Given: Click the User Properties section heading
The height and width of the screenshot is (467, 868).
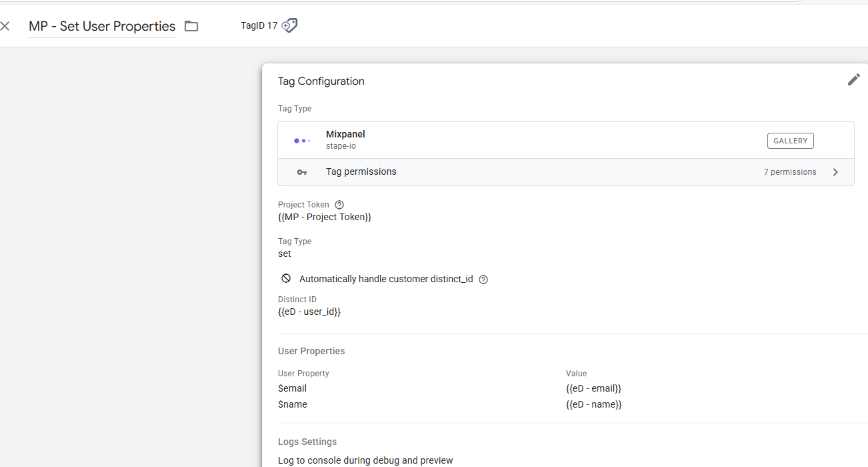Looking at the screenshot, I should pos(311,351).
